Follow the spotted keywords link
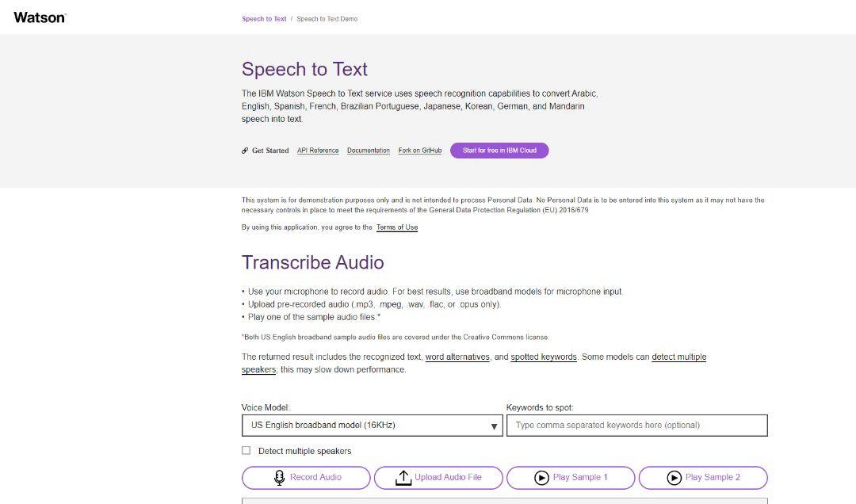 pyautogui.click(x=544, y=357)
